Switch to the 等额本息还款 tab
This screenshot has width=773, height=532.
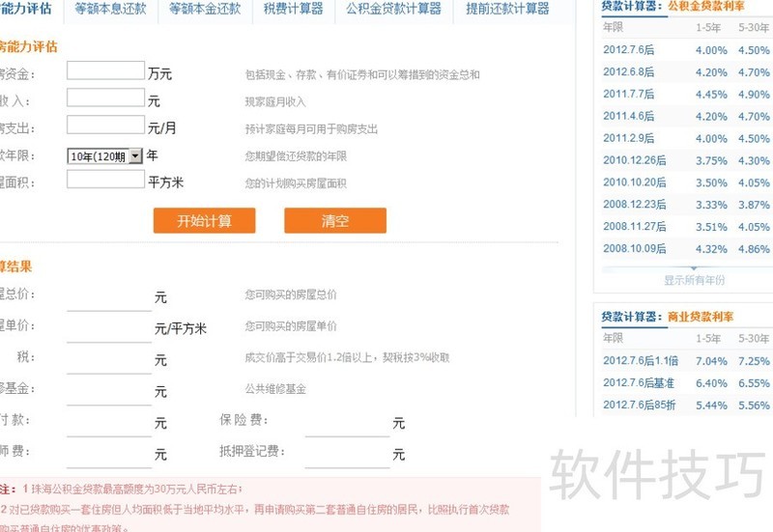110,9
